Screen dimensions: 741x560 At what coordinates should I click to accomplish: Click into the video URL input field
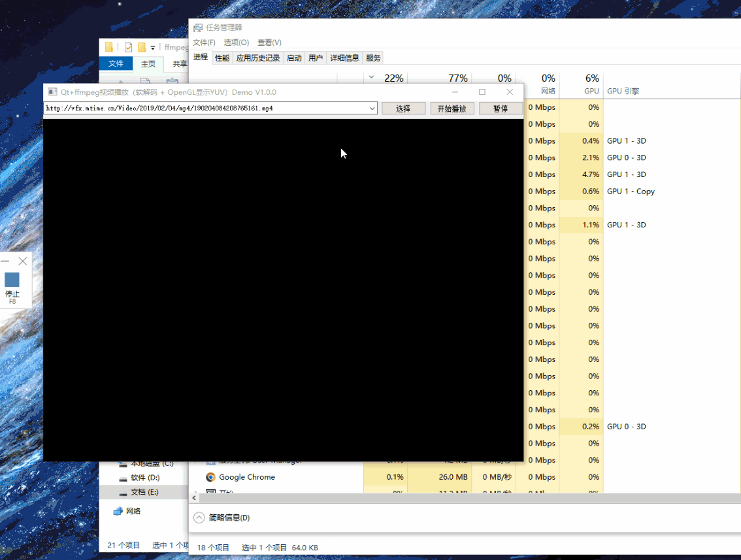pos(206,108)
